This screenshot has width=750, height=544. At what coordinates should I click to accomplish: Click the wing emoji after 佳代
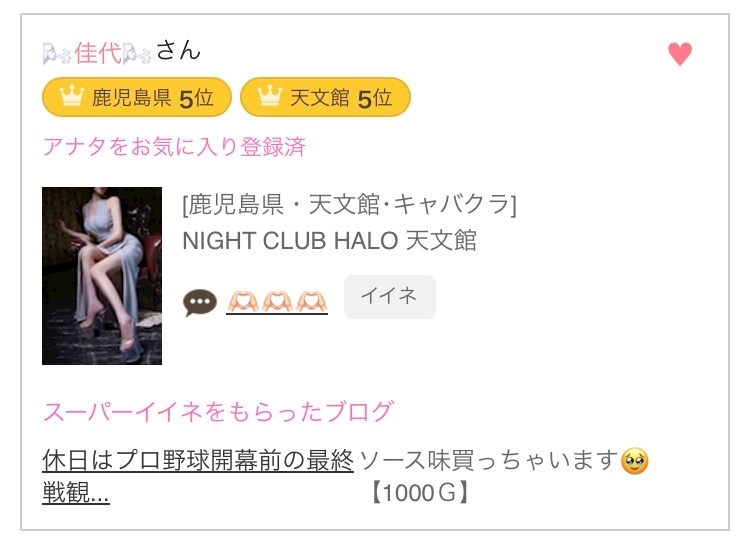click(137, 53)
